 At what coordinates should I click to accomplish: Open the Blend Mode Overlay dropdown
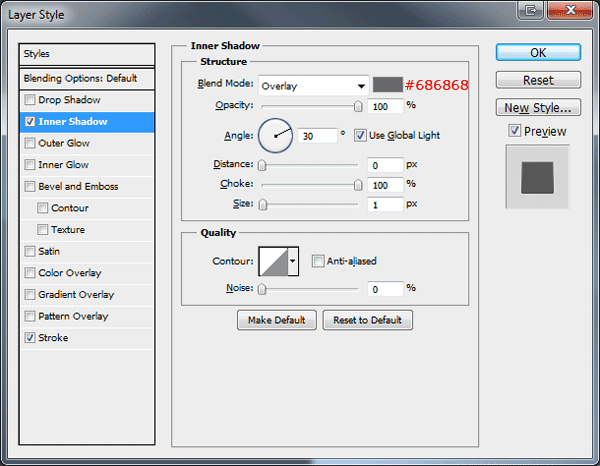point(313,86)
